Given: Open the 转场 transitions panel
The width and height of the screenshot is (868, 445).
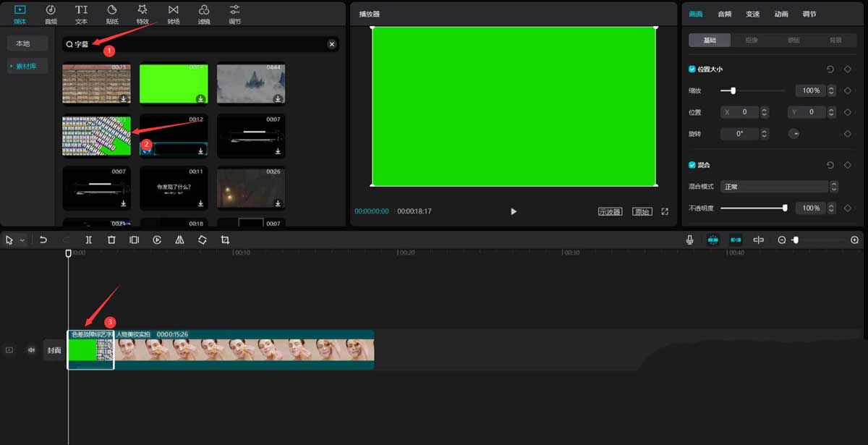Looking at the screenshot, I should point(174,13).
